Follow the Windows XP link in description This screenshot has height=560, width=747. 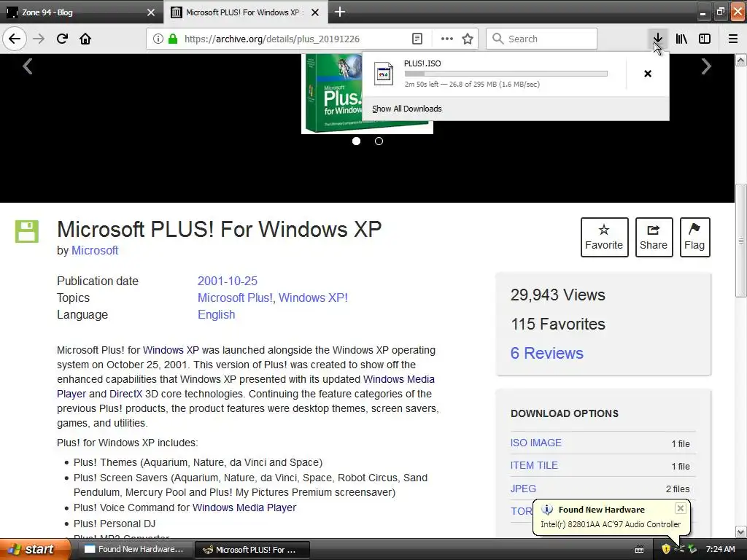coord(171,350)
